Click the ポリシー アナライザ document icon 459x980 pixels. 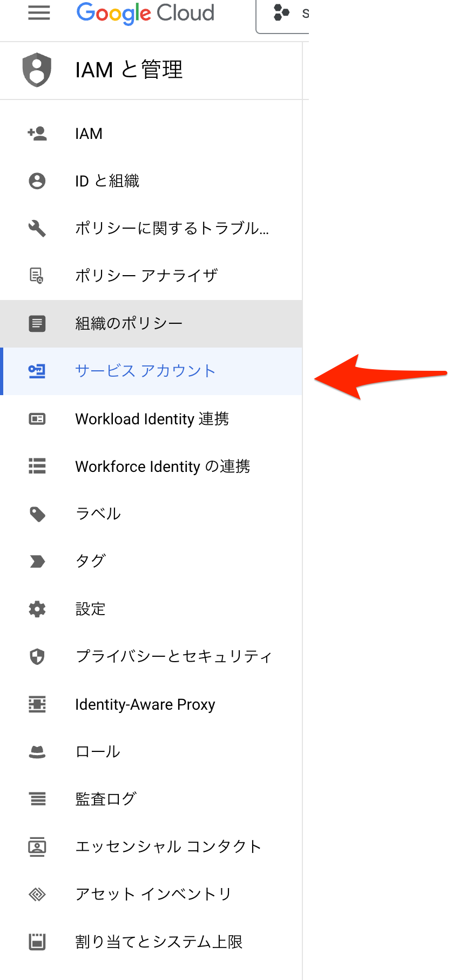(x=37, y=276)
